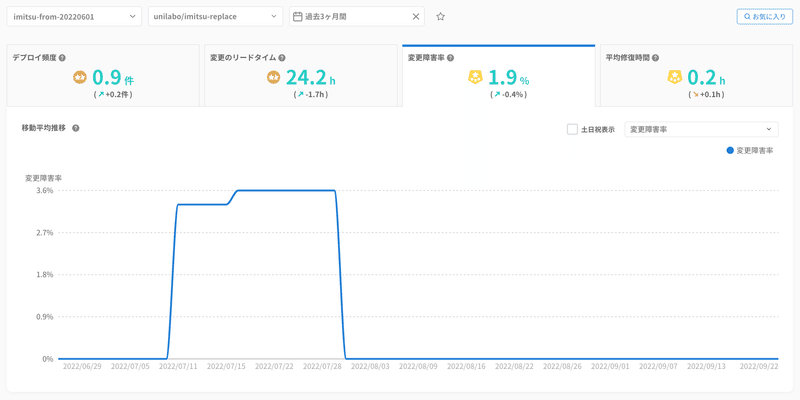Click help icon next to 変更のリードタイム
Viewport: 800px width, 400px height.
(x=282, y=58)
